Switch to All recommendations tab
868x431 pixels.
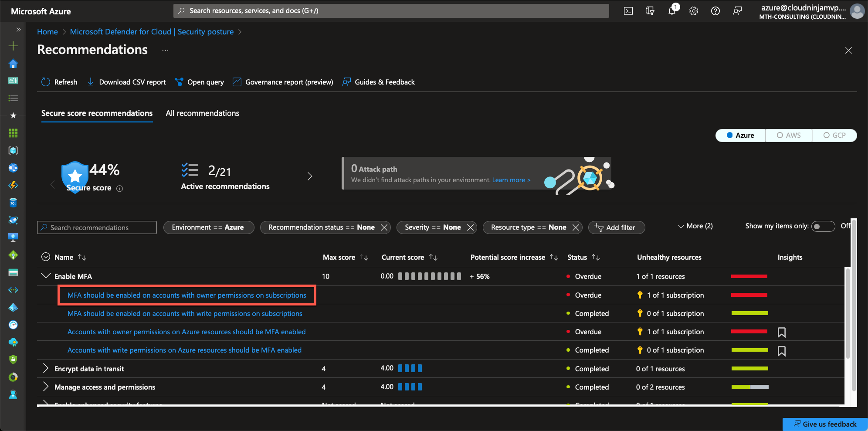click(x=203, y=113)
